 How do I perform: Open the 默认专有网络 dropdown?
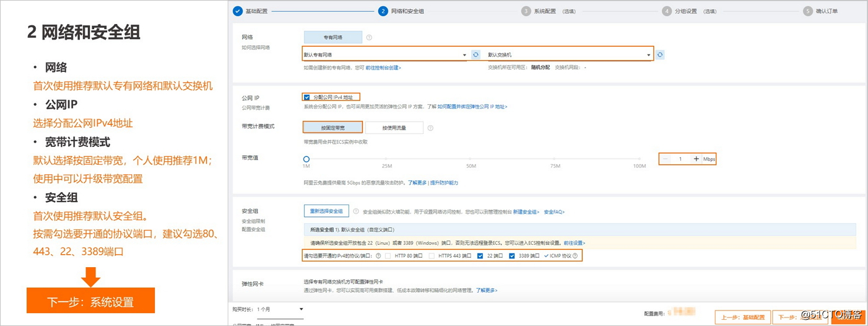tap(385, 55)
